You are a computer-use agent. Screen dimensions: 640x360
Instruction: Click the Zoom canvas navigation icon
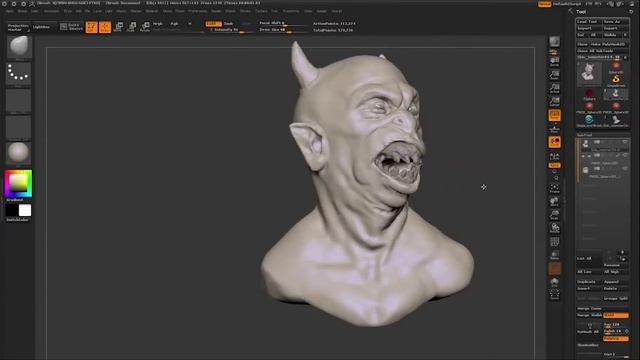tap(554, 75)
